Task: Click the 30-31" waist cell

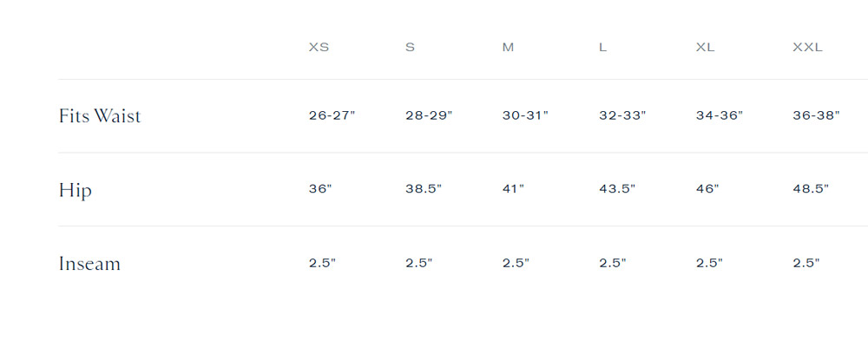Action: pos(525,115)
